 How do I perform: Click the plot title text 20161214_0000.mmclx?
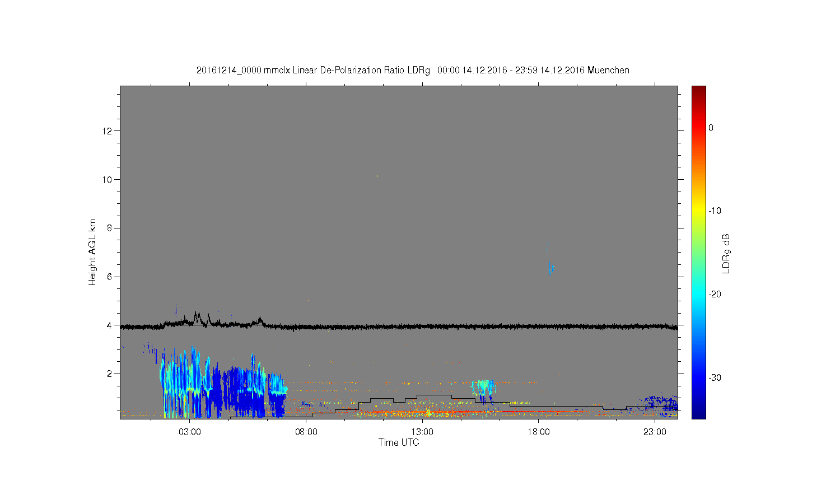click(243, 71)
